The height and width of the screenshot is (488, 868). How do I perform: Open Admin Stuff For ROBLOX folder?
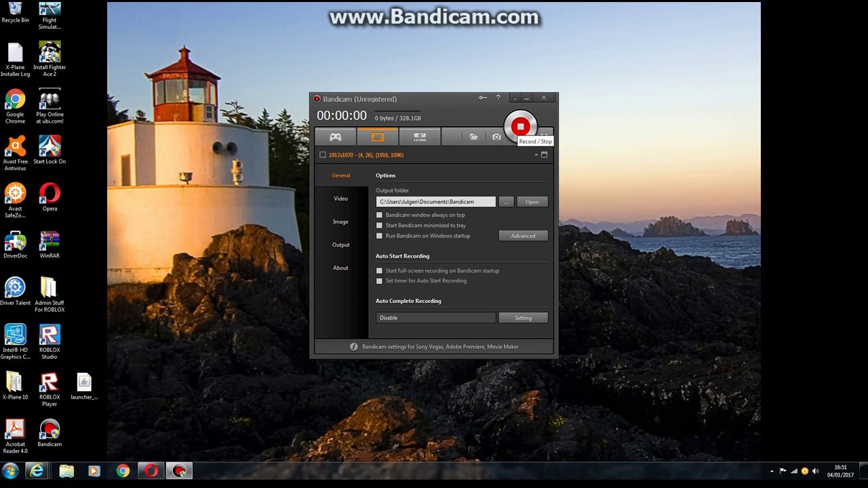point(50,295)
